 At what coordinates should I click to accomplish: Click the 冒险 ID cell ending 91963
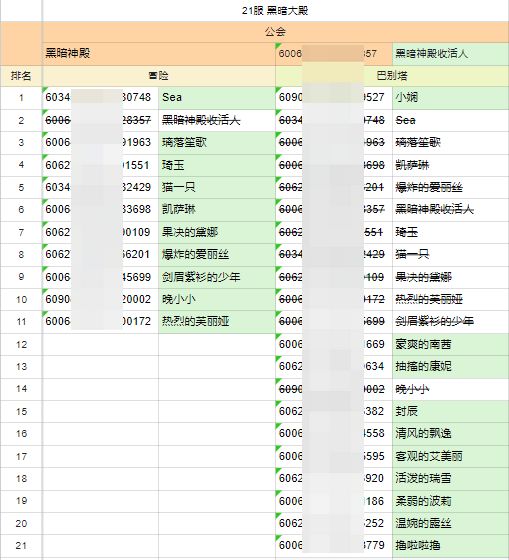coord(100,142)
